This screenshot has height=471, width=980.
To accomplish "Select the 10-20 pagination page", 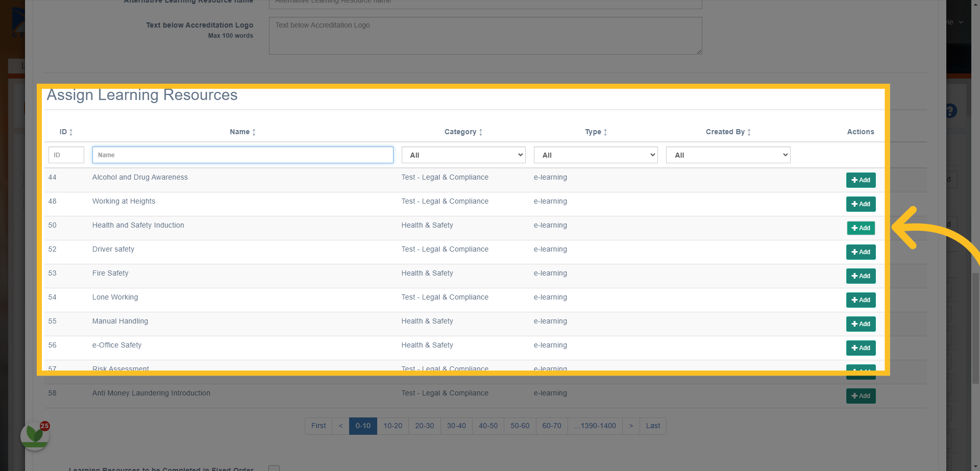I will click(393, 426).
